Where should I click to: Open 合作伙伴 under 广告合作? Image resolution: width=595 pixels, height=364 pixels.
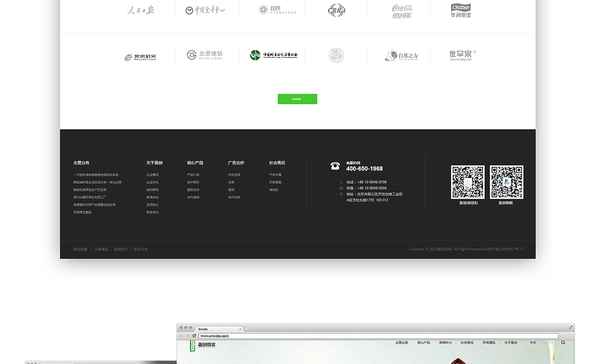point(235,197)
